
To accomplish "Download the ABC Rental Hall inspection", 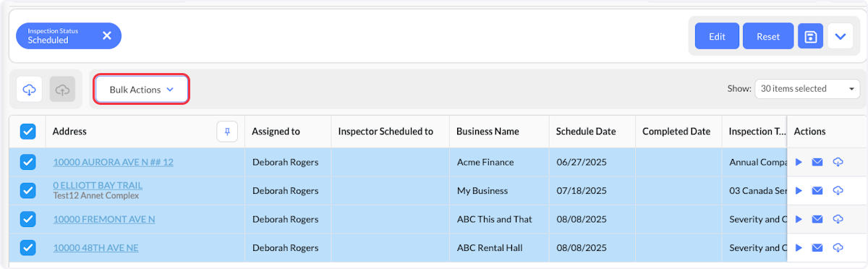I will [838, 248].
